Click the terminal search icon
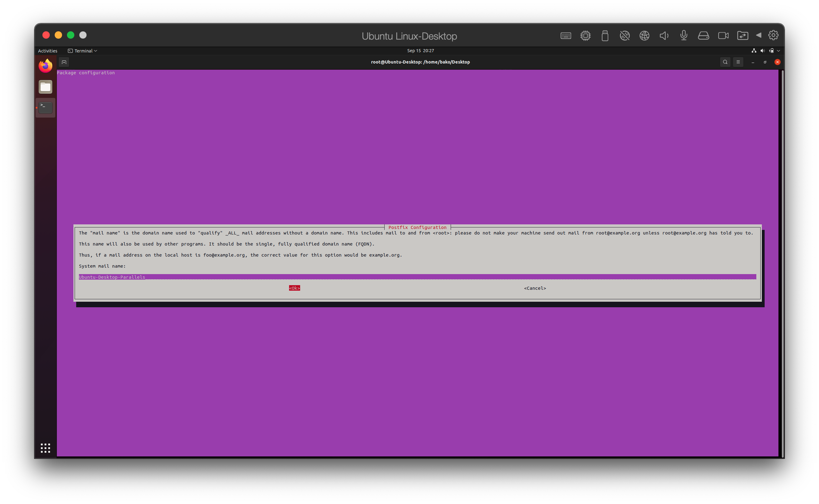This screenshot has width=819, height=504. 725,62
